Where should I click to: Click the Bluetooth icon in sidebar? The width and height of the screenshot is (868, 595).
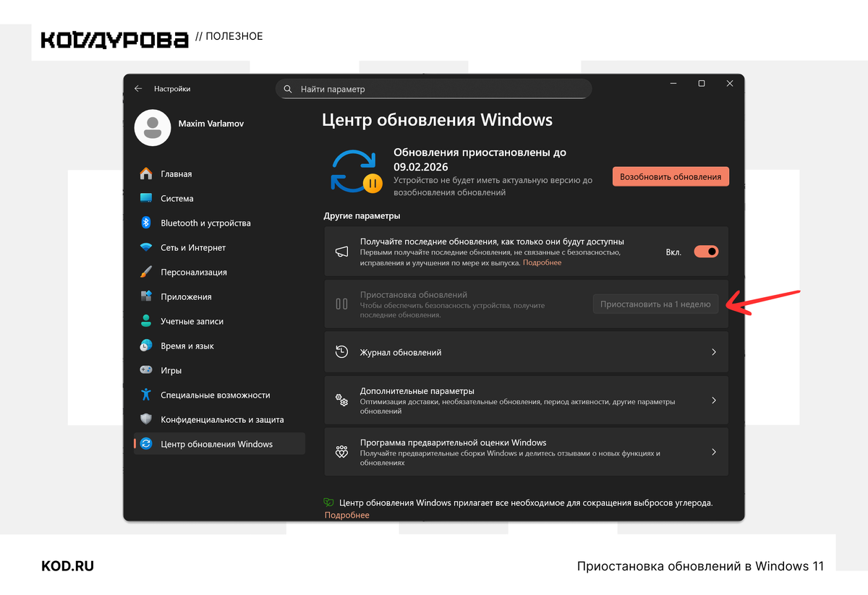(x=146, y=223)
